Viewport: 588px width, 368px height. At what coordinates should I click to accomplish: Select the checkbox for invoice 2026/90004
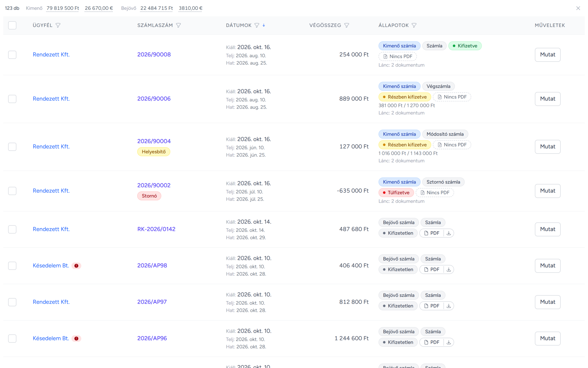coord(12,147)
